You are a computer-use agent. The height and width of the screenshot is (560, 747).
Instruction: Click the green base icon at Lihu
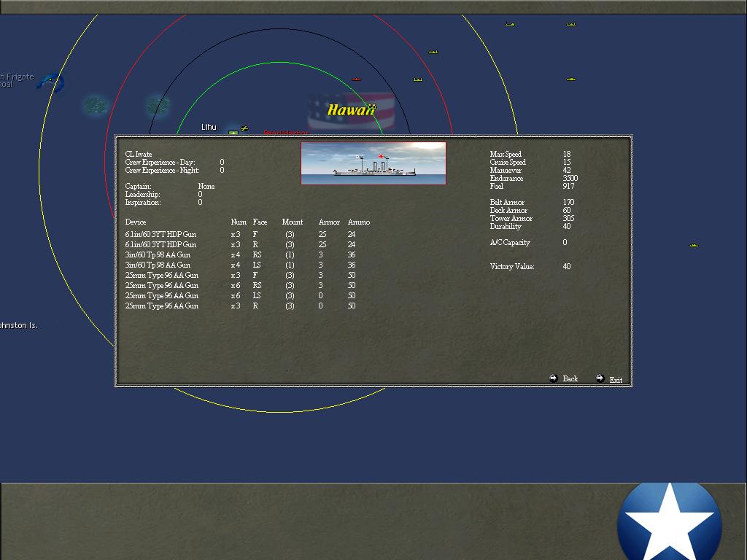point(233,133)
